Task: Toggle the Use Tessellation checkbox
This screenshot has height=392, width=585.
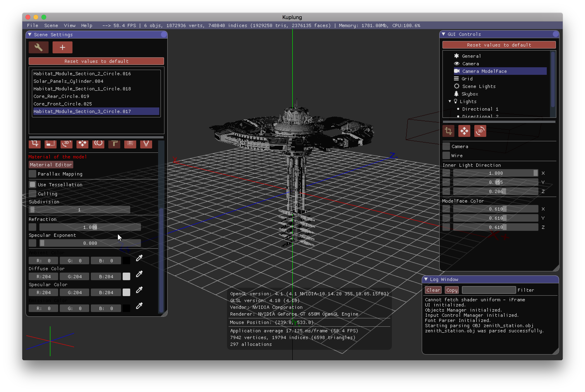Action: pos(32,184)
